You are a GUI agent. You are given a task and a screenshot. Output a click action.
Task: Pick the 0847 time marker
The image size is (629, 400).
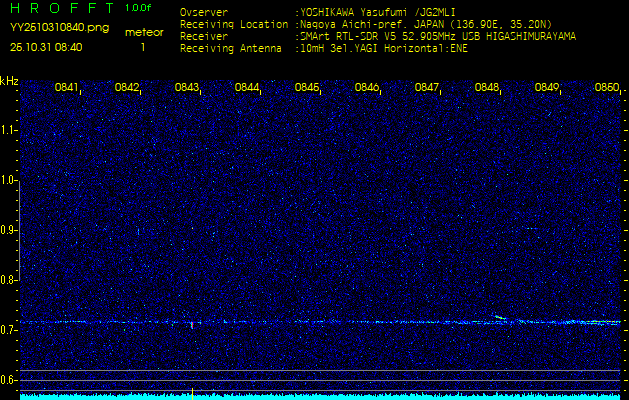427,88
